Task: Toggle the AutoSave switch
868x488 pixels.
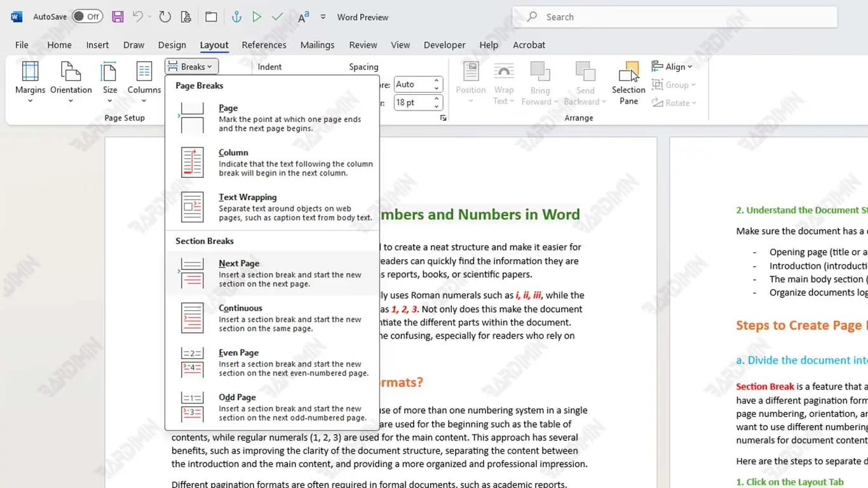Action: (x=87, y=17)
